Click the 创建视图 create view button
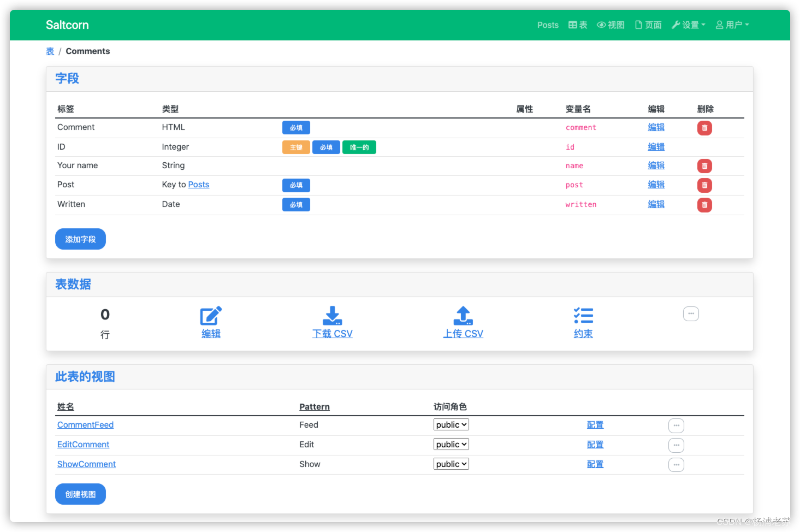This screenshot has height=532, width=800. pos(80,494)
